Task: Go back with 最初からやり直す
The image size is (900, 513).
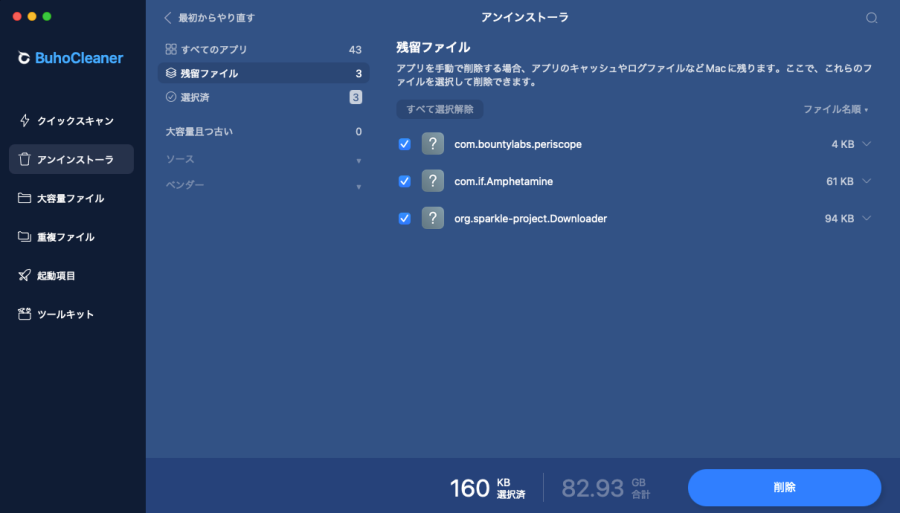Action: (x=210, y=18)
